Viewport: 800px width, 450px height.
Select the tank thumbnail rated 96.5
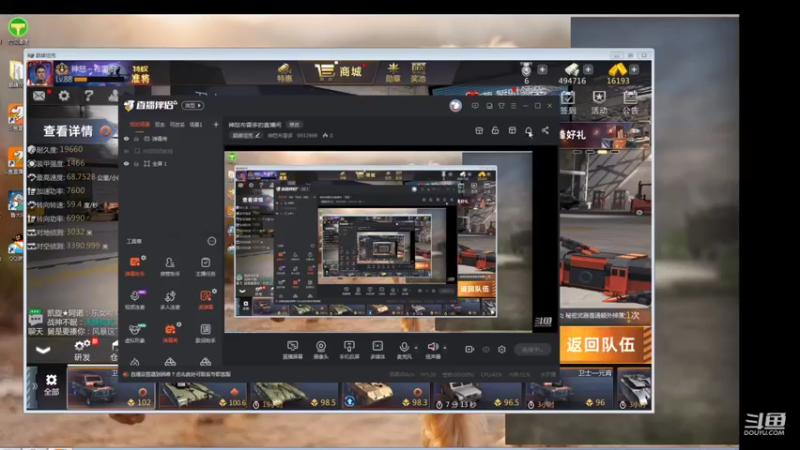tap(478, 394)
